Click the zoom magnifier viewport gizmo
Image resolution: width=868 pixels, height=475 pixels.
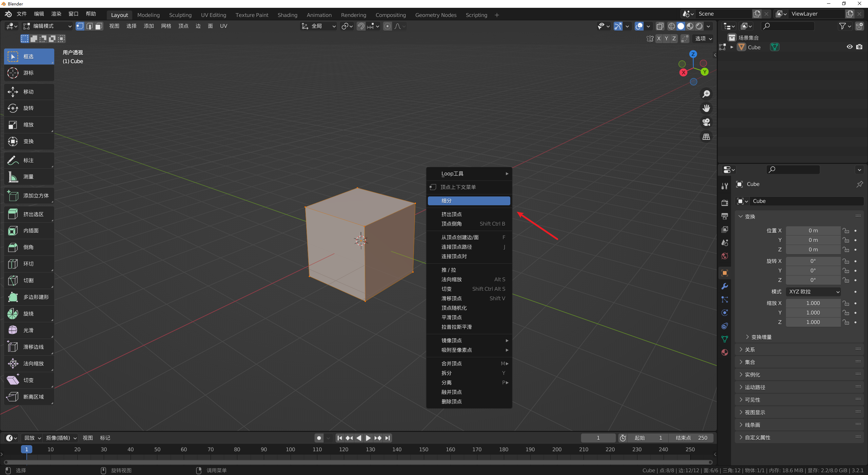[x=706, y=94]
